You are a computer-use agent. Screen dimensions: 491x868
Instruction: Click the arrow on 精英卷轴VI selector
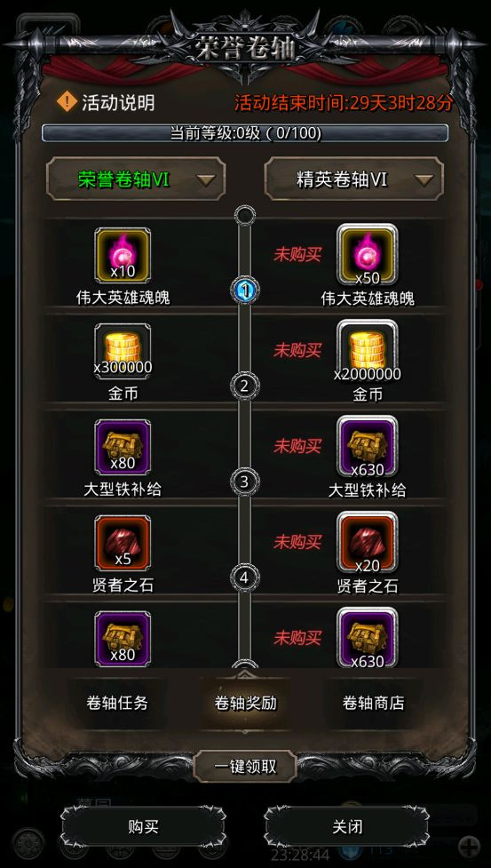click(424, 180)
